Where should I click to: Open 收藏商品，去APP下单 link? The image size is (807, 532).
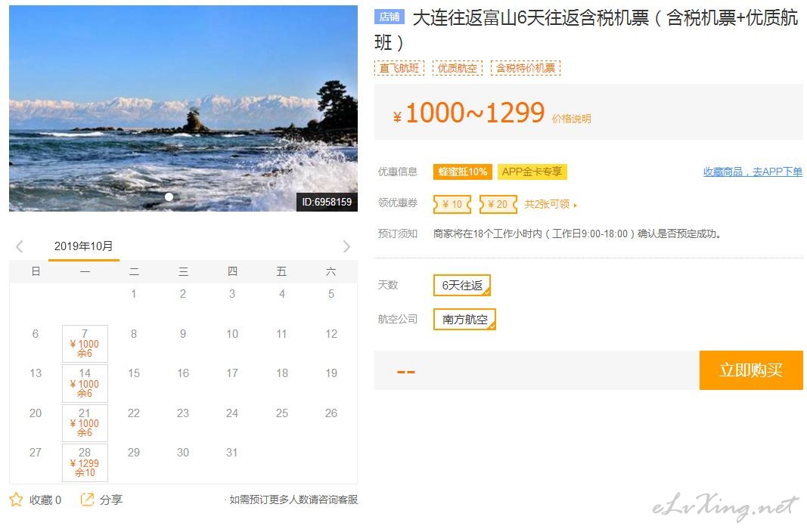[753, 172]
